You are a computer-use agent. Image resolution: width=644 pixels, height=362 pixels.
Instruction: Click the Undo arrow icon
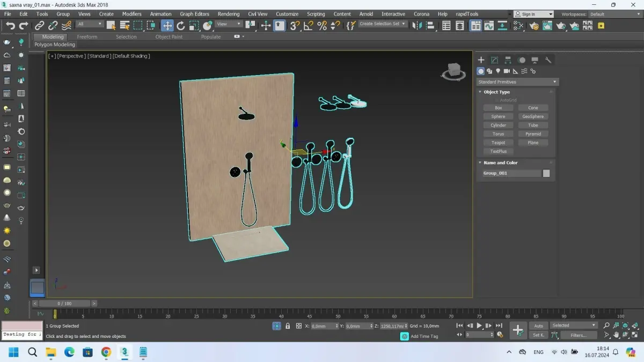10,25
